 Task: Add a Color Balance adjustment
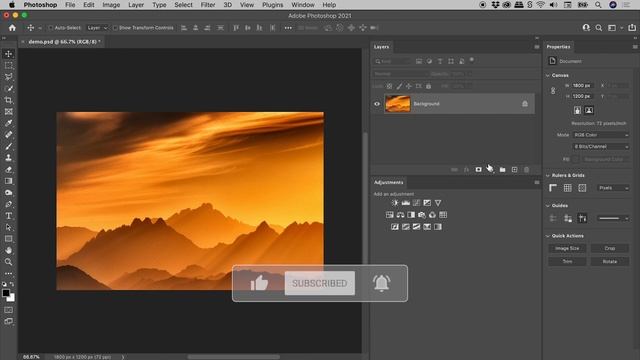[x=400, y=215]
